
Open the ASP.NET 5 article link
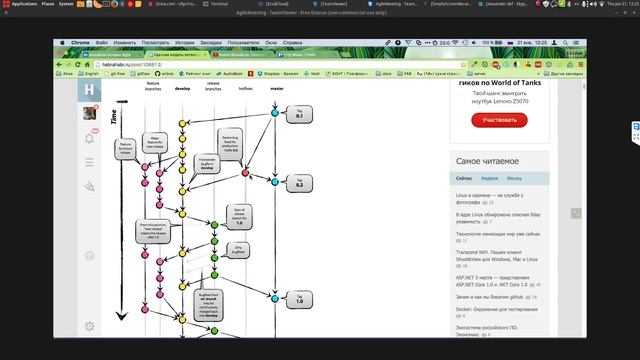(x=492, y=281)
